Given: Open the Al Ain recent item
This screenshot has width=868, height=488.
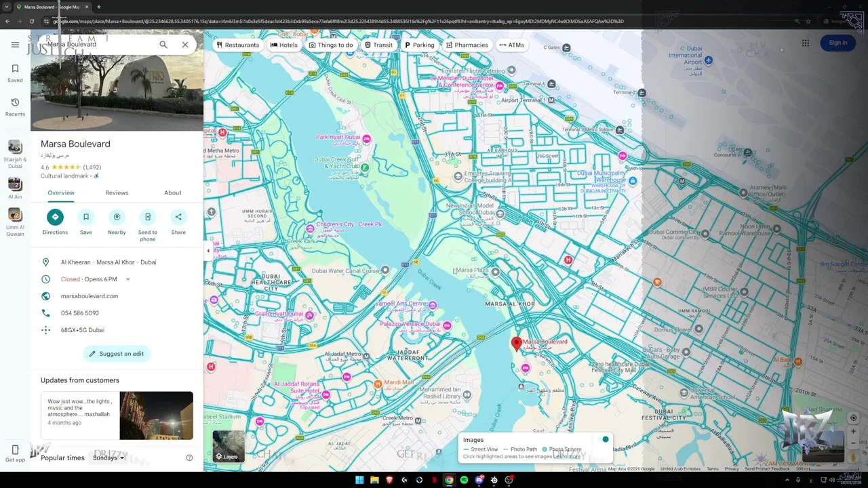Looking at the screenshot, I should (15, 188).
